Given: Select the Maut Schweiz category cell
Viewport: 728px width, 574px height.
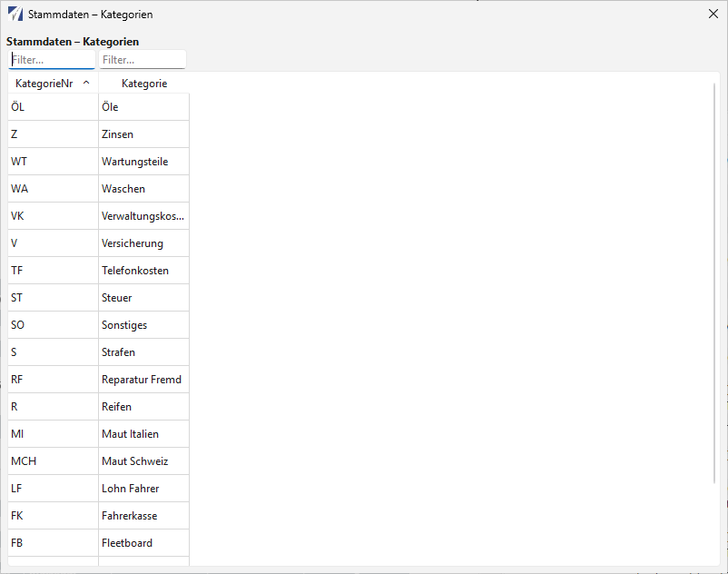Looking at the screenshot, I should (x=144, y=461).
